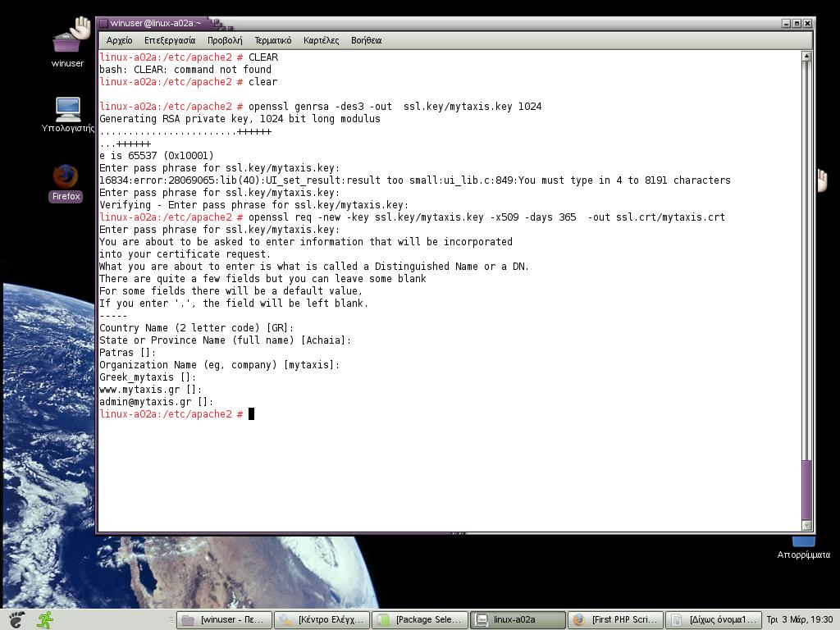Click the 'Greek_mytaxis []:' line
Viewport: 840px width, 630px height.
[148, 377]
